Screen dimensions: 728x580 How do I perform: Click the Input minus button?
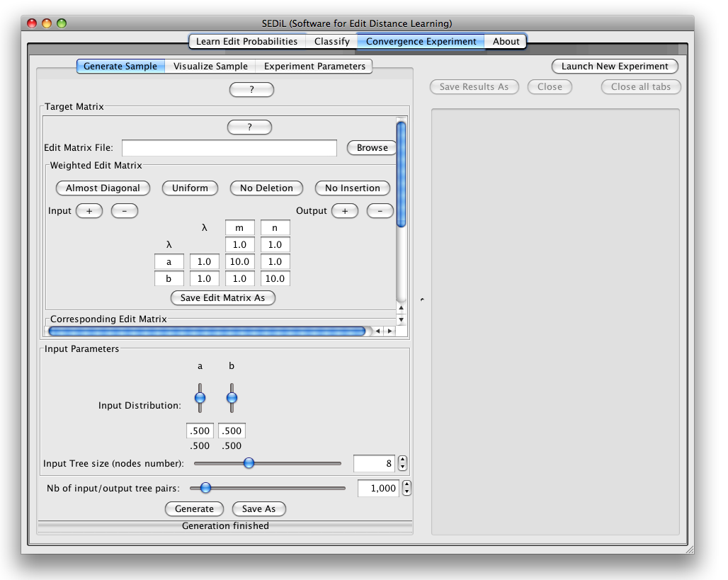[x=125, y=211]
